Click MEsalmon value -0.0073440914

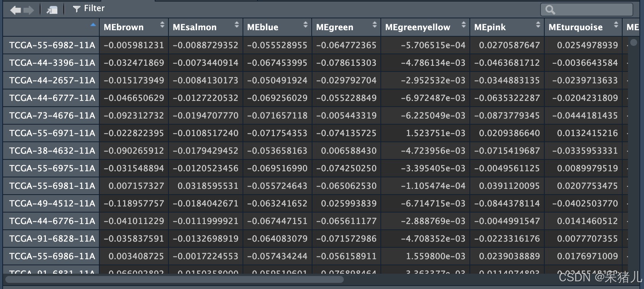[205, 63]
